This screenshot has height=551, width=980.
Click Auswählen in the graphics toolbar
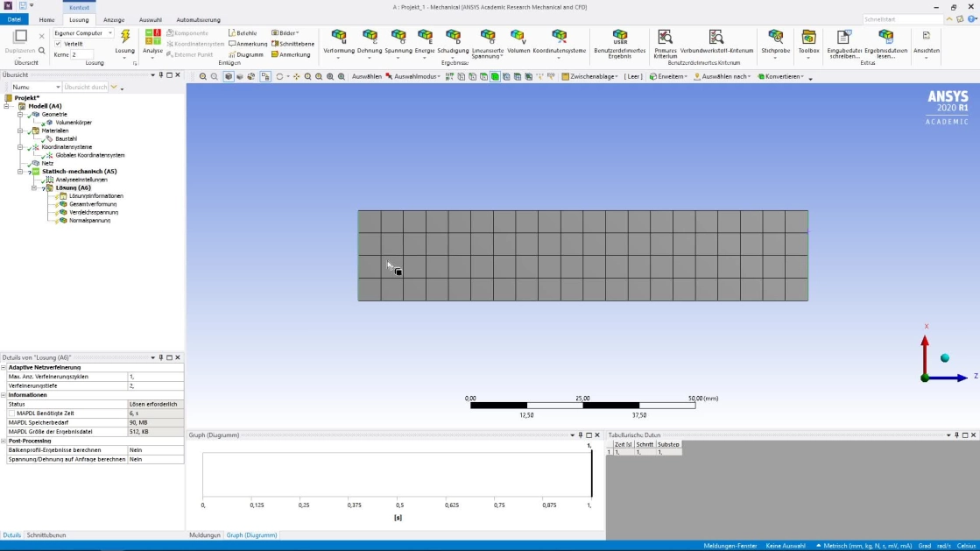pos(366,76)
